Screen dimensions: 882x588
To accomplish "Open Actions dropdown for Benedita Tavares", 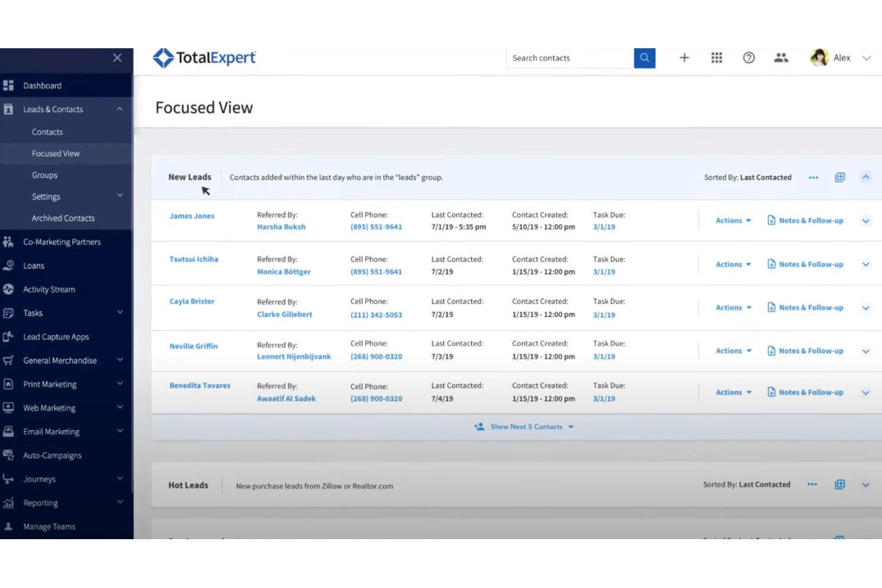I will [733, 393].
